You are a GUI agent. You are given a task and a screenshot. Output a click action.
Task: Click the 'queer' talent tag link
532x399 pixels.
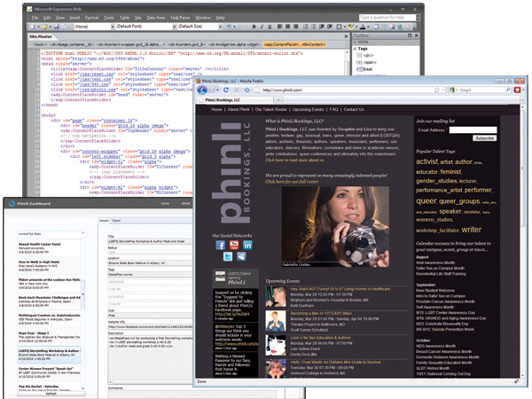point(426,201)
